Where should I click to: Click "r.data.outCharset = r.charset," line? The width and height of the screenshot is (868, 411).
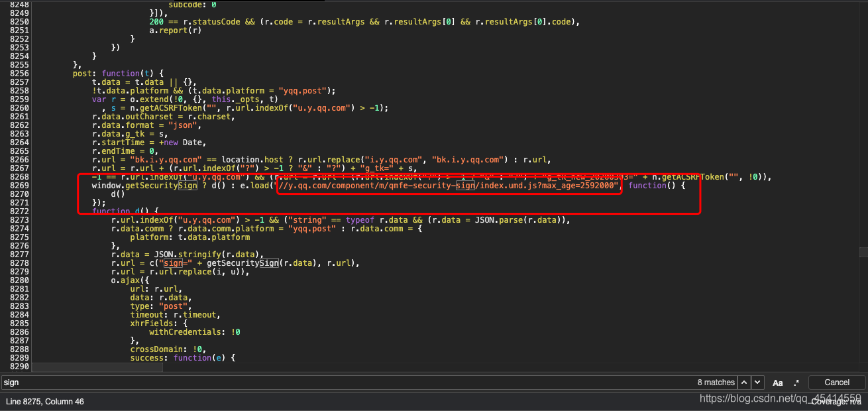click(163, 117)
